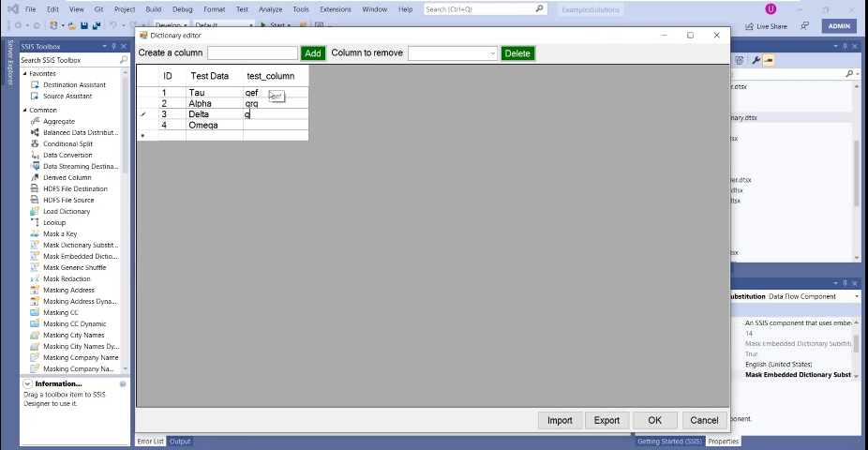Click the Import button
868x450 pixels.
[560, 420]
